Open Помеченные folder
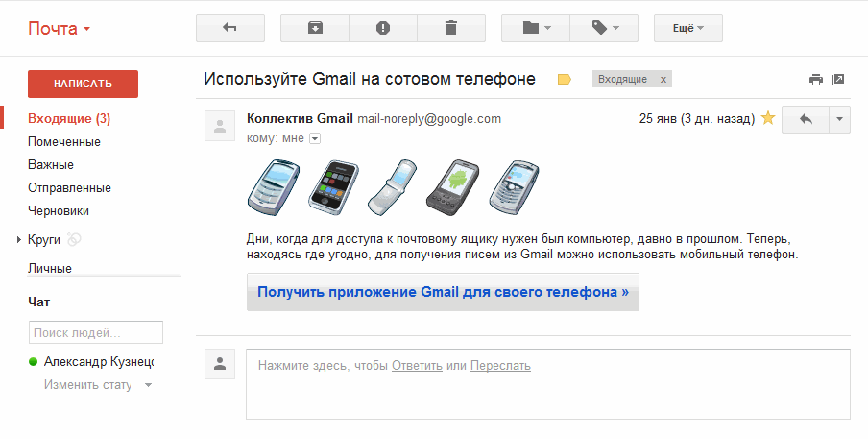868x439 pixels. tap(64, 142)
